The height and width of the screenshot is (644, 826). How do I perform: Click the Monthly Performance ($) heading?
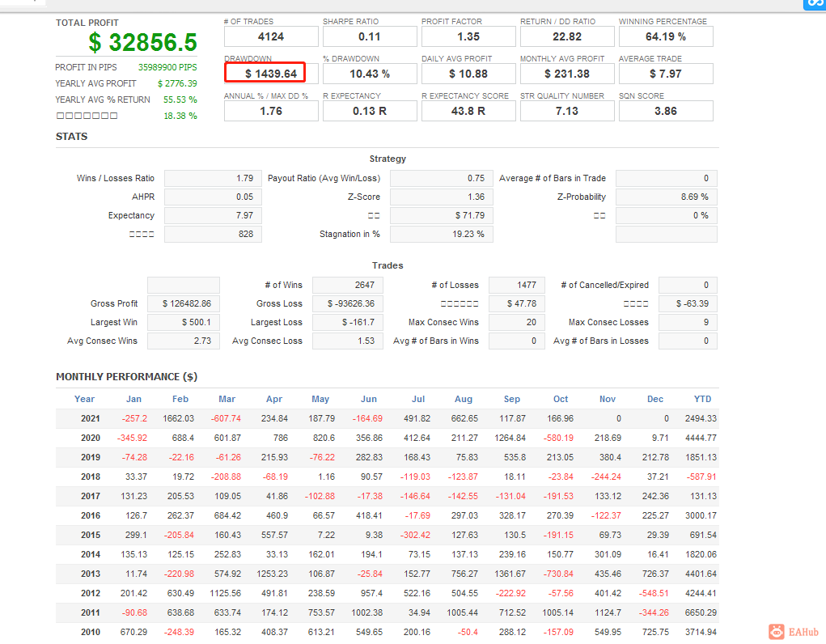point(126,377)
